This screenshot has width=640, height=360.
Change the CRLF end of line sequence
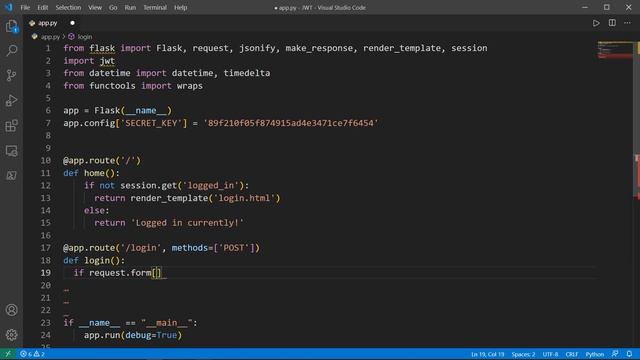(571, 354)
